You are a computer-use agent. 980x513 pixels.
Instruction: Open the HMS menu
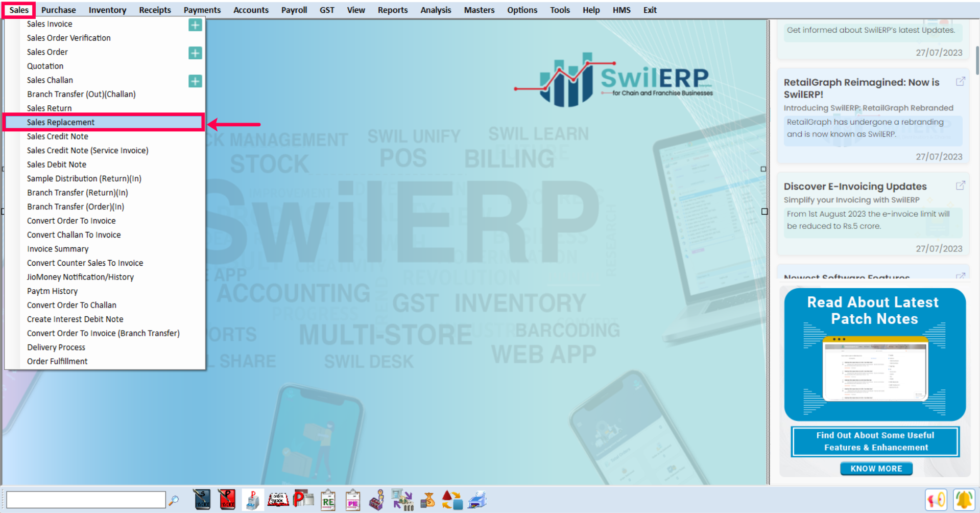pos(622,10)
